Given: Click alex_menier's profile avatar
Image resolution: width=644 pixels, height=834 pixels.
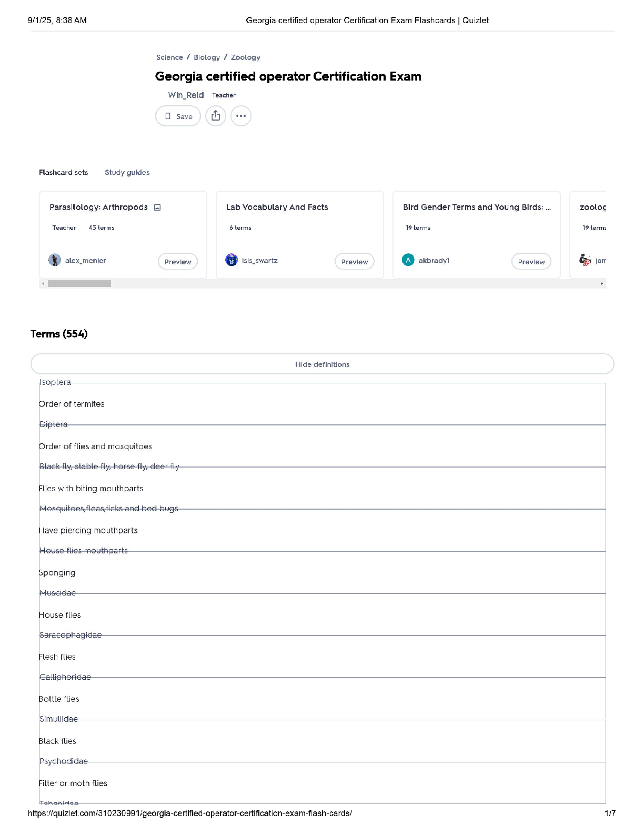Looking at the screenshot, I should [55, 260].
